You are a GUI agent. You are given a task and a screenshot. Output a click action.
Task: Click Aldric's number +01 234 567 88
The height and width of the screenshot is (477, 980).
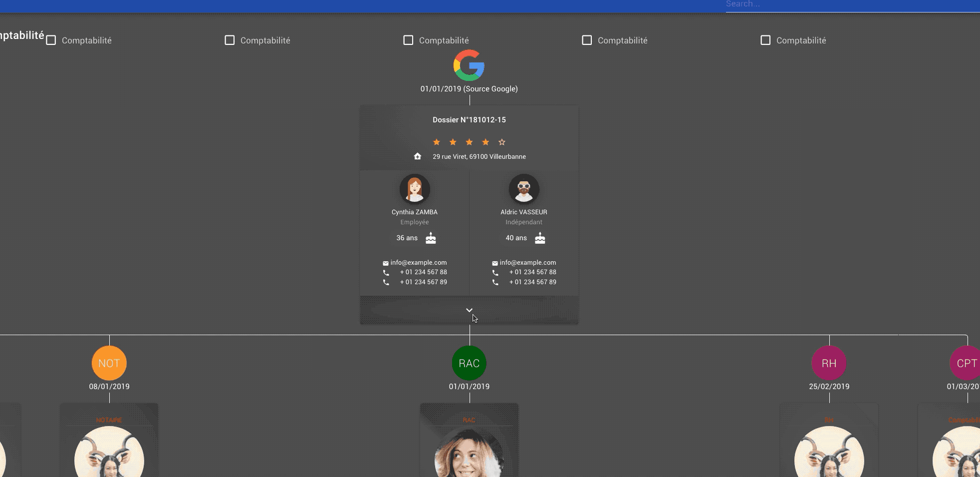533,272
